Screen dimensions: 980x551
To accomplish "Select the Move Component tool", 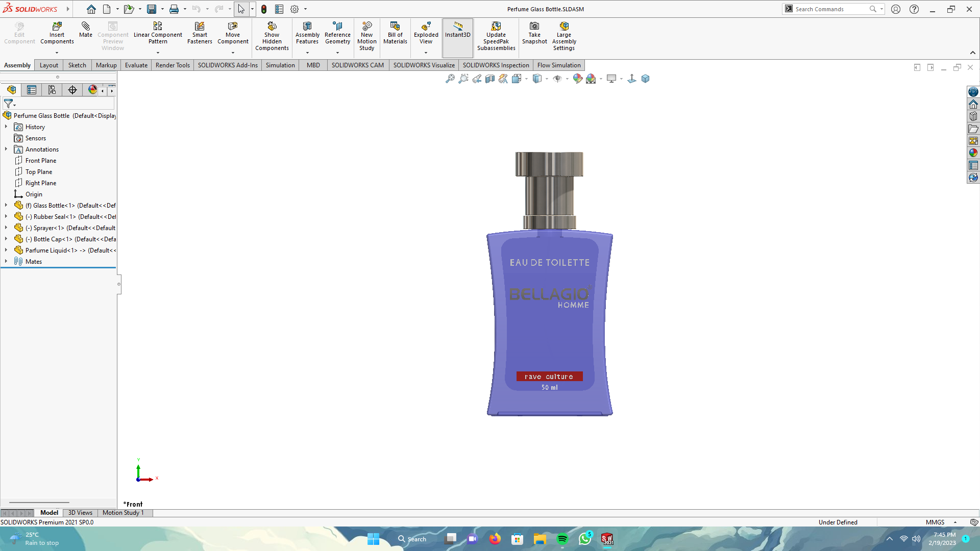I will click(233, 33).
